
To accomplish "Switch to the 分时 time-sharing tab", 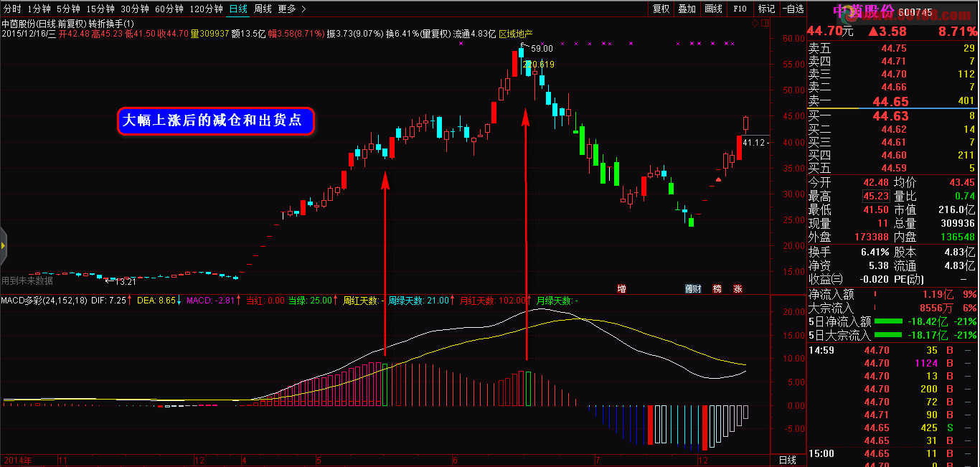I will (12, 9).
